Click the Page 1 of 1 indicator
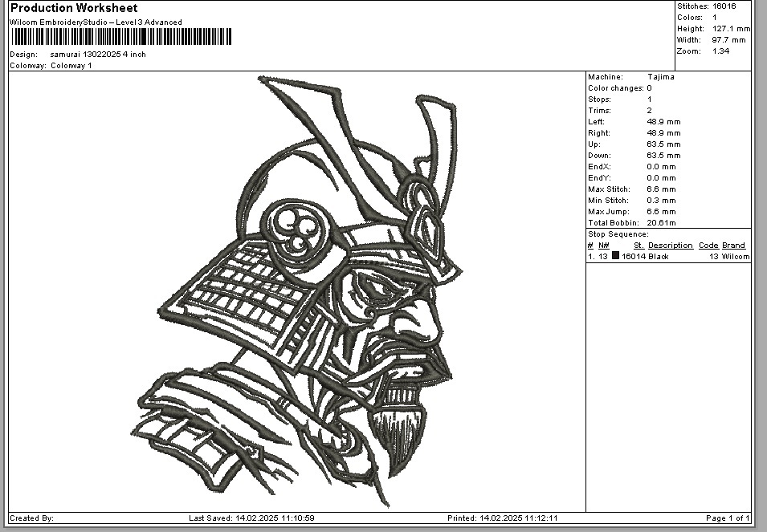The width and height of the screenshot is (767, 532). [728, 518]
